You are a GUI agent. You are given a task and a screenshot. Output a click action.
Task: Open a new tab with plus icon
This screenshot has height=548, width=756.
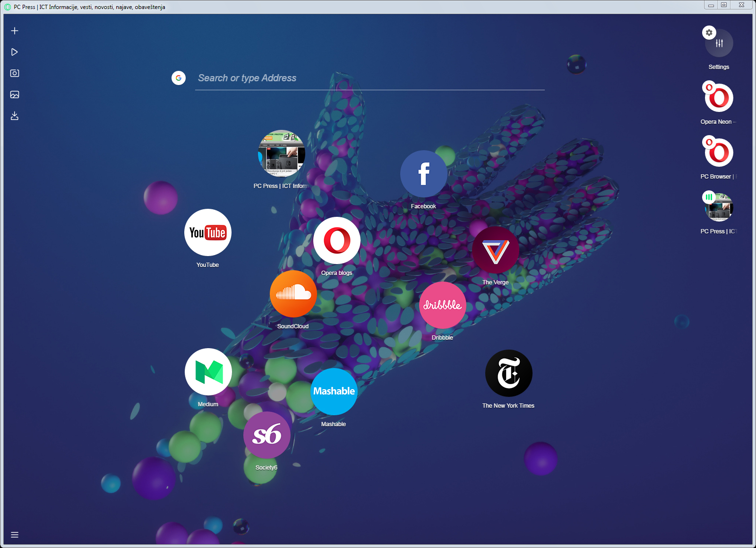click(x=15, y=31)
